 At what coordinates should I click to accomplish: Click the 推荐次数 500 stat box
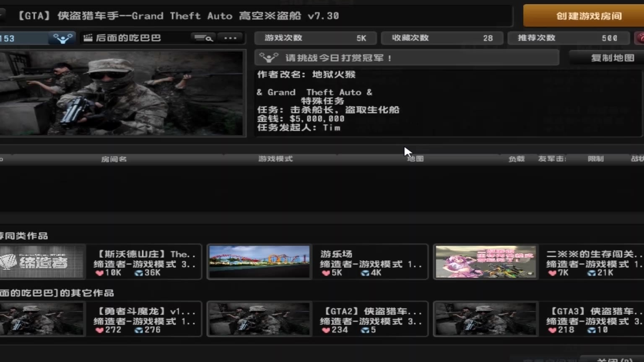pyautogui.click(x=569, y=38)
